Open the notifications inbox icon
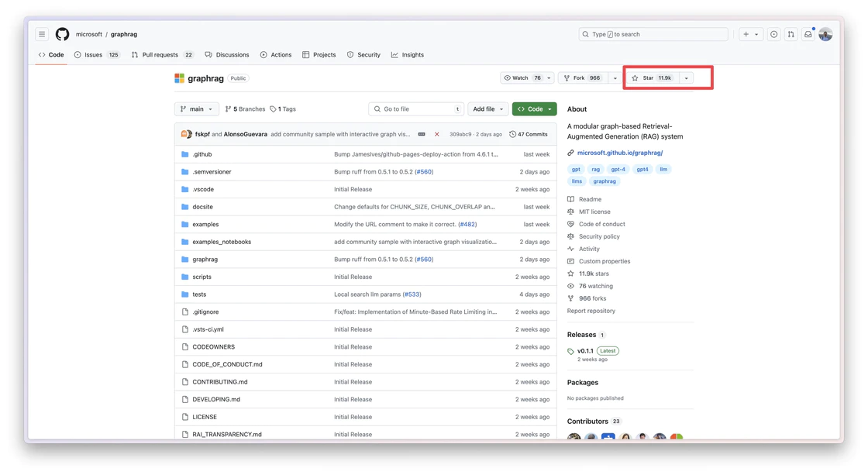The image size is (868, 475). click(x=808, y=34)
